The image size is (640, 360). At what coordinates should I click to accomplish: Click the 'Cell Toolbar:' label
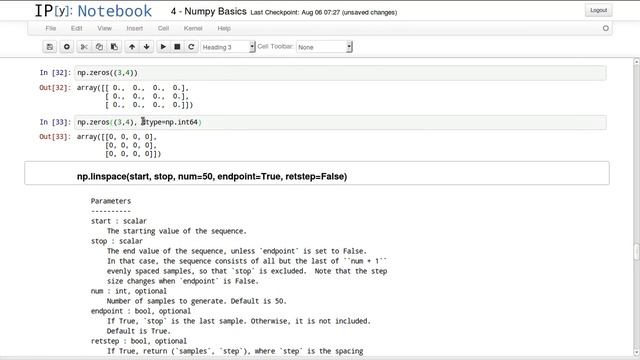point(276,47)
